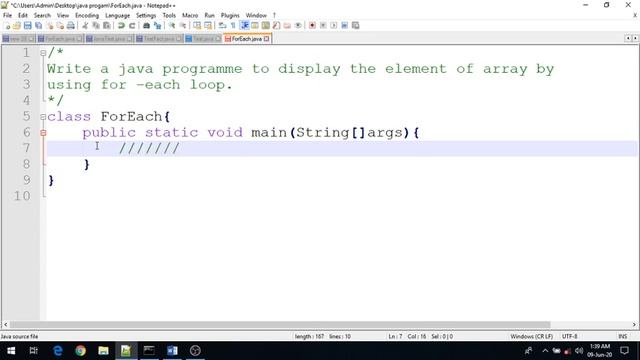This screenshot has height=360, width=640.
Task: Click the macro Playback icon
Action: (334, 26)
